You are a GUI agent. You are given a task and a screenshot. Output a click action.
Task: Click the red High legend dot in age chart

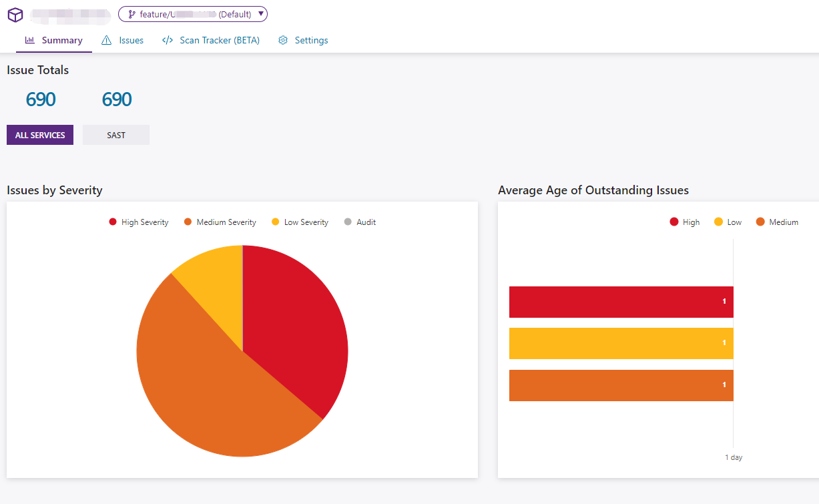[x=674, y=222]
